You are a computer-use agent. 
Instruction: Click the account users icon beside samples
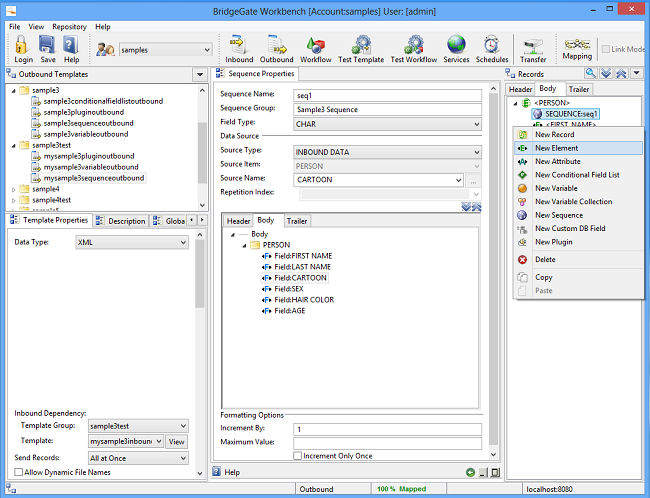point(105,50)
